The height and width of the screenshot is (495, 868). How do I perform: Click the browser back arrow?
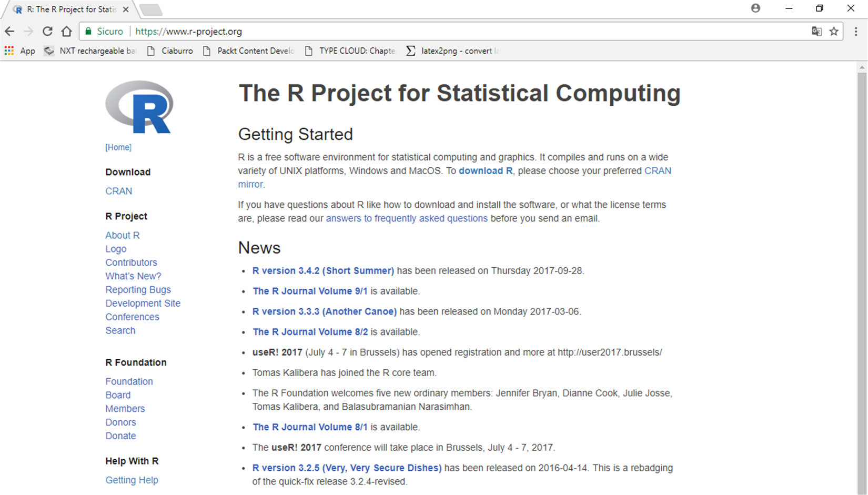pyautogui.click(x=9, y=32)
